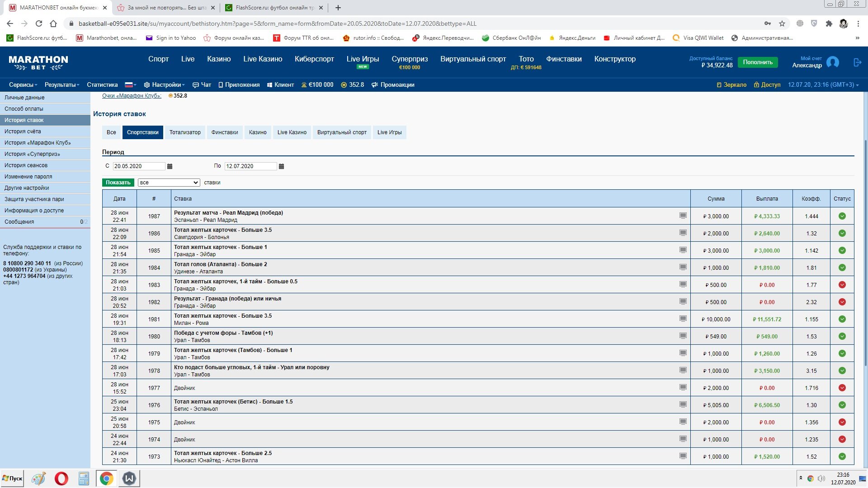
Task: Click the start date input field
Action: click(138, 166)
